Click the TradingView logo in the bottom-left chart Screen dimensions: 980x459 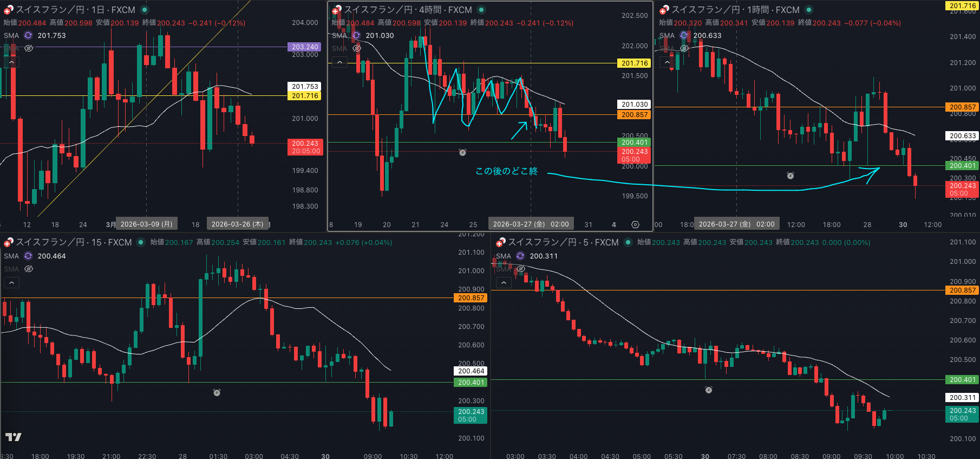[x=14, y=437]
